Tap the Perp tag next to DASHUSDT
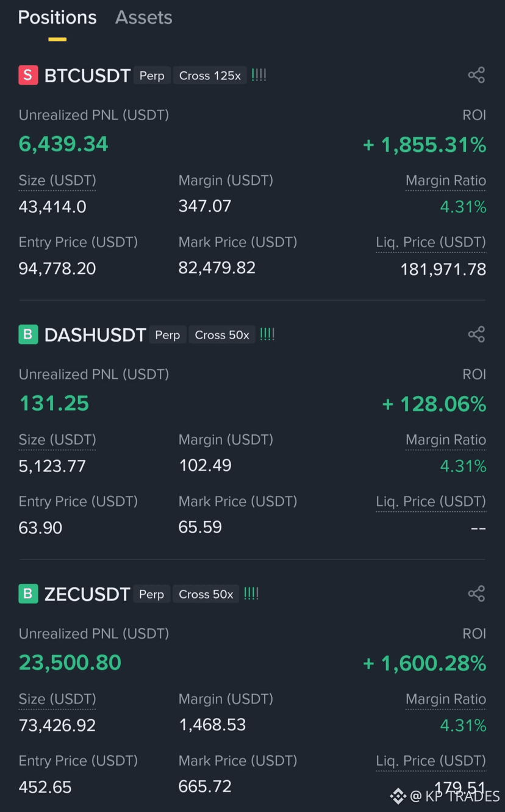This screenshot has height=812, width=505. [x=168, y=335]
